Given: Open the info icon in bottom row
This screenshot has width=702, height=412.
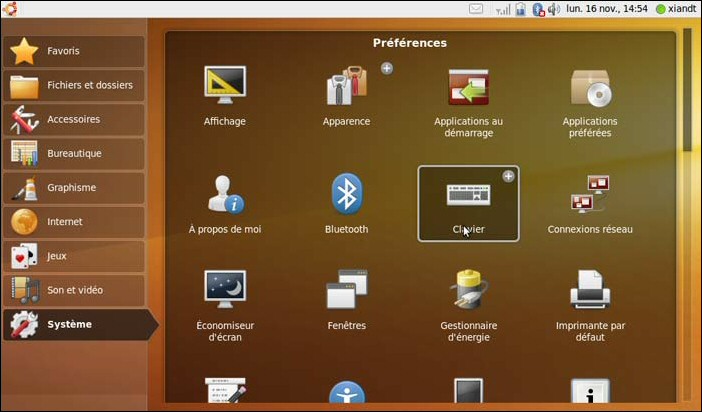Looking at the screenshot, I should 590,391.
